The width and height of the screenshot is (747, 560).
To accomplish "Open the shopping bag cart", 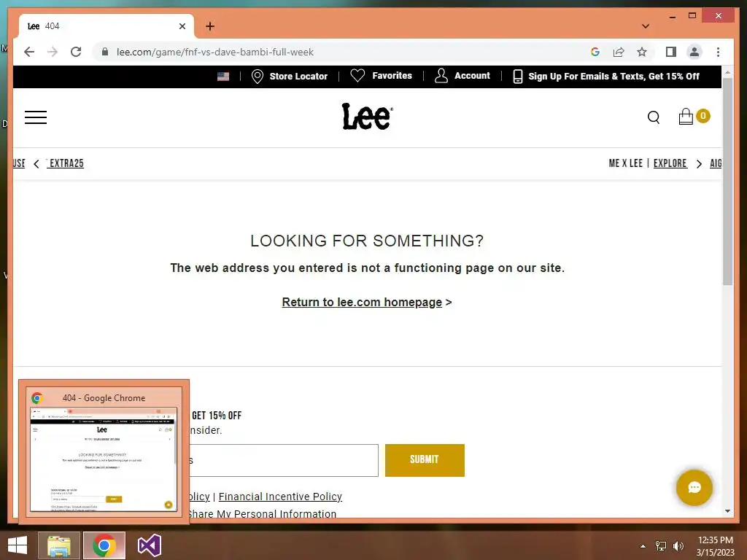I will tap(686, 117).
